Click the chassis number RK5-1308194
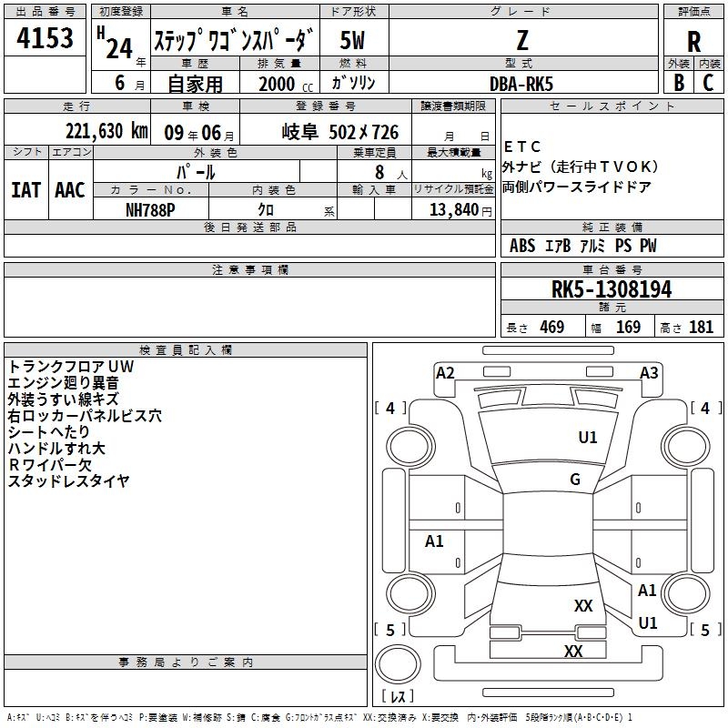 pos(612,289)
